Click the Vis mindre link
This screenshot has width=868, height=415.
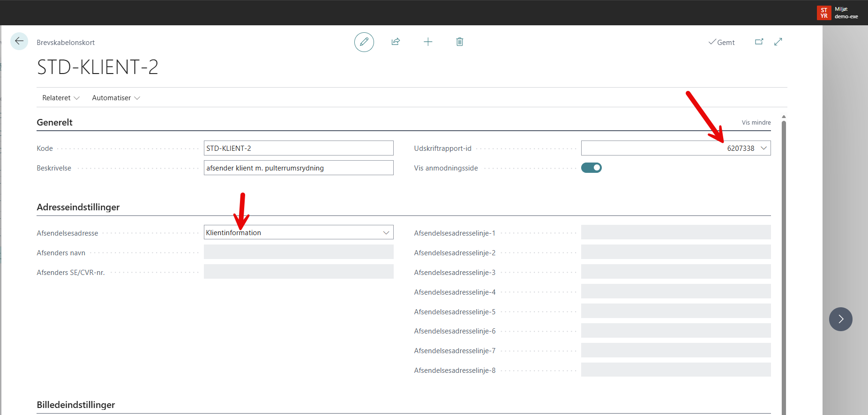[x=756, y=122]
